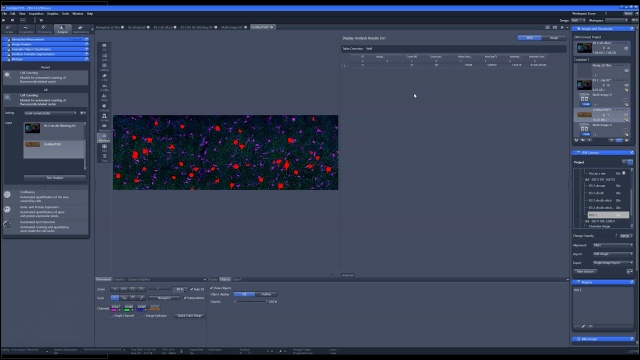640x360 pixels.
Task: Enable the Range Indicator checkbox
Action: pos(144,316)
